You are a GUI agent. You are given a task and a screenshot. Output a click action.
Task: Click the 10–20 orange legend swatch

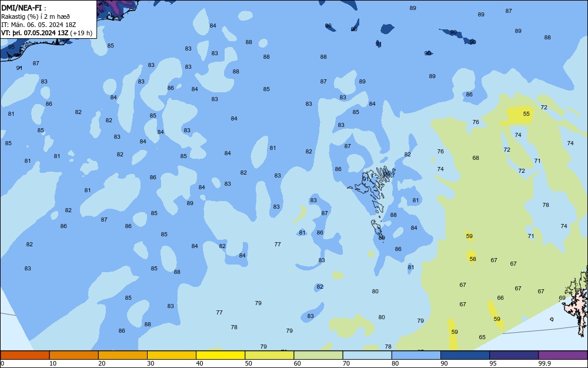pos(74,355)
